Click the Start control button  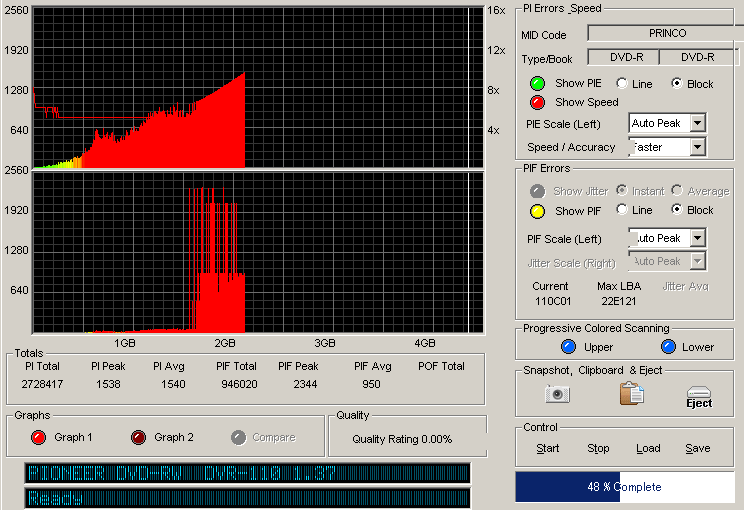tap(548, 448)
